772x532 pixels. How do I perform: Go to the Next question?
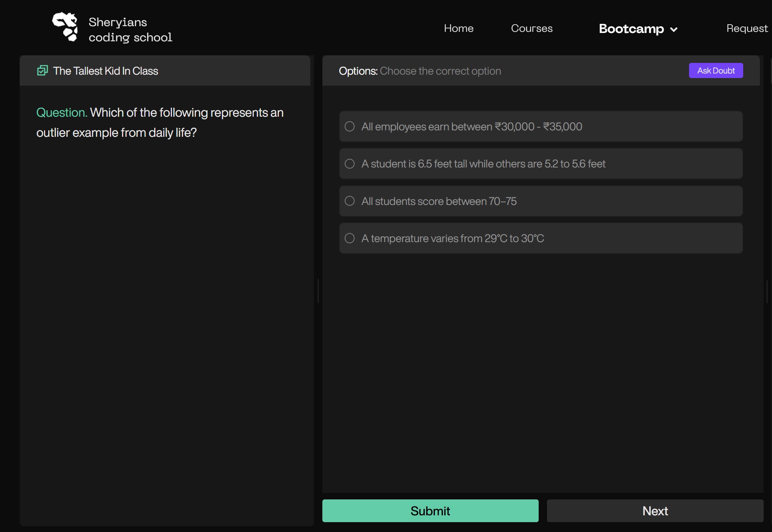655,511
